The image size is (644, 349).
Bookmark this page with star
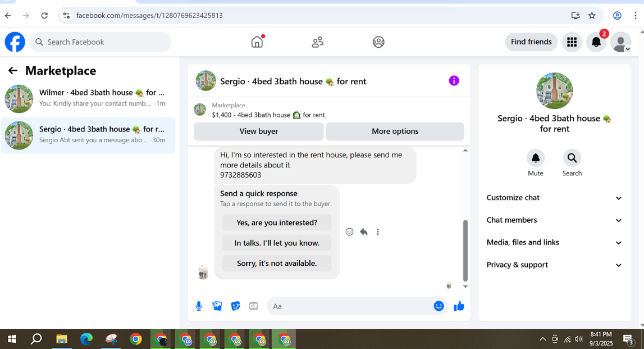[x=592, y=16]
